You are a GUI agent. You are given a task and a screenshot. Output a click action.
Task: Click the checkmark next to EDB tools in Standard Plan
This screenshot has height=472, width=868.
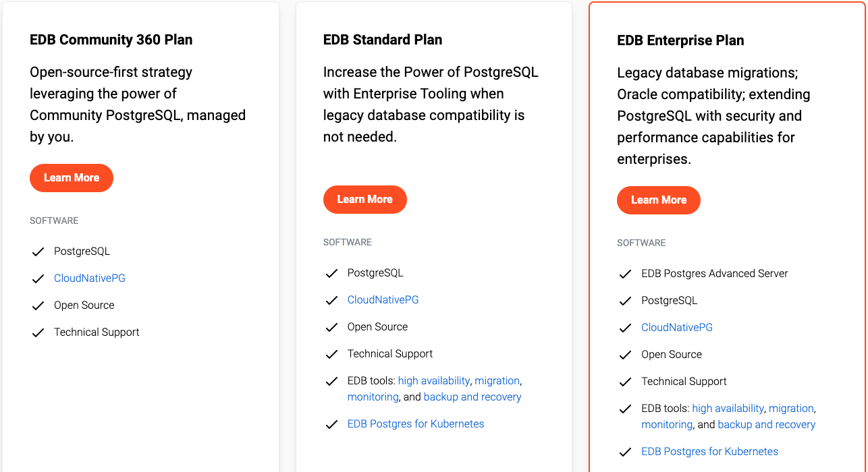[331, 380]
